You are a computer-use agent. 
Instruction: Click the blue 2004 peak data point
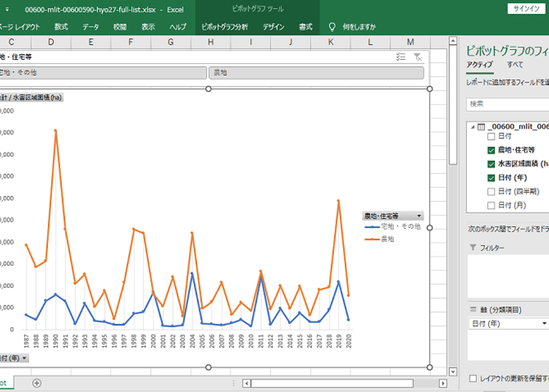click(x=192, y=273)
